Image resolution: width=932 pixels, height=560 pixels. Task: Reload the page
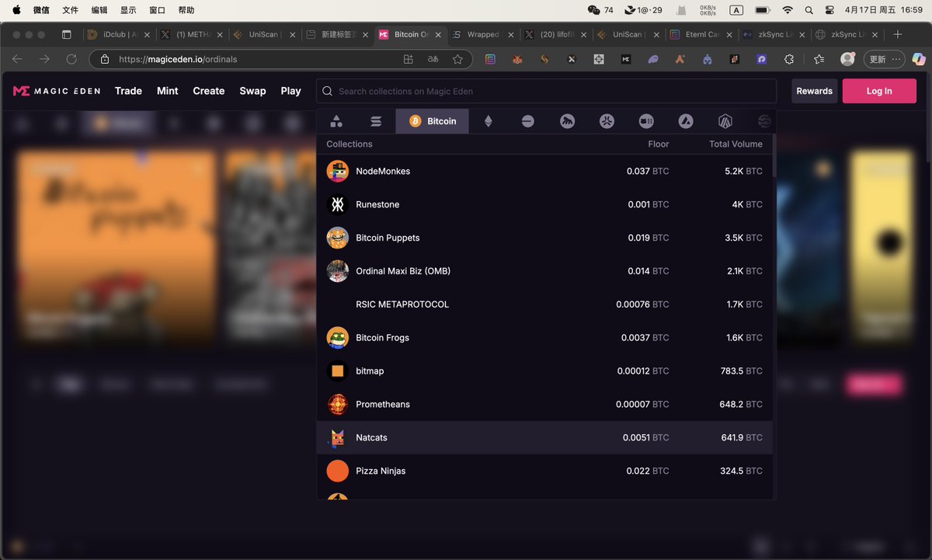[71, 59]
